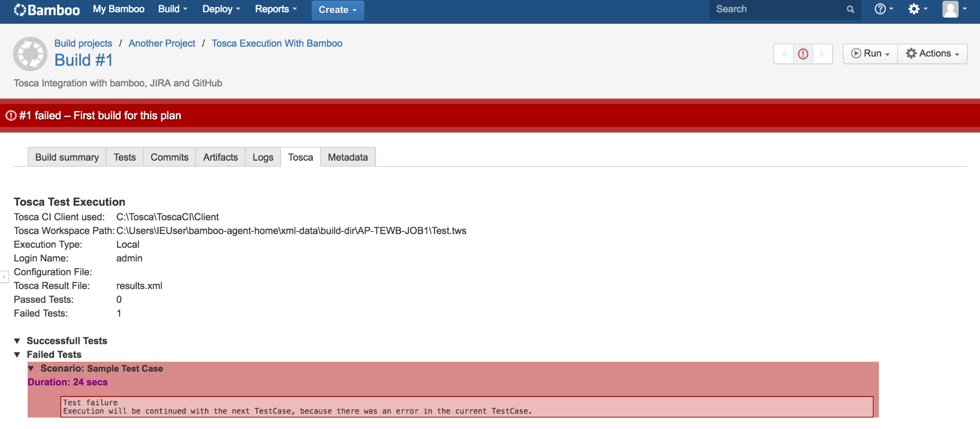
Task: Collapse the Scenario: Sample Test Case
Action: tap(31, 369)
